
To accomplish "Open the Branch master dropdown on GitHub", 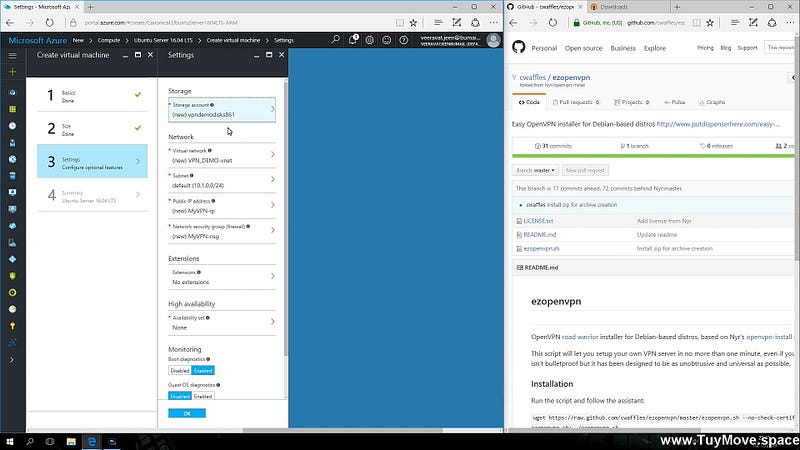I will coord(535,170).
